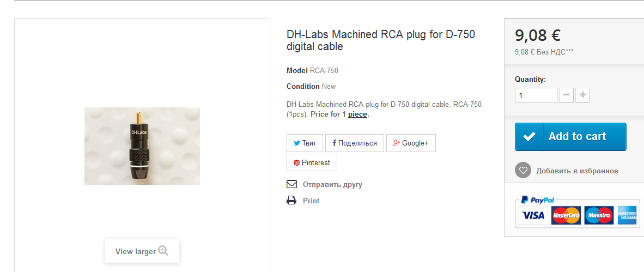
Task: Open the Отправить другу link
Action: point(332,185)
